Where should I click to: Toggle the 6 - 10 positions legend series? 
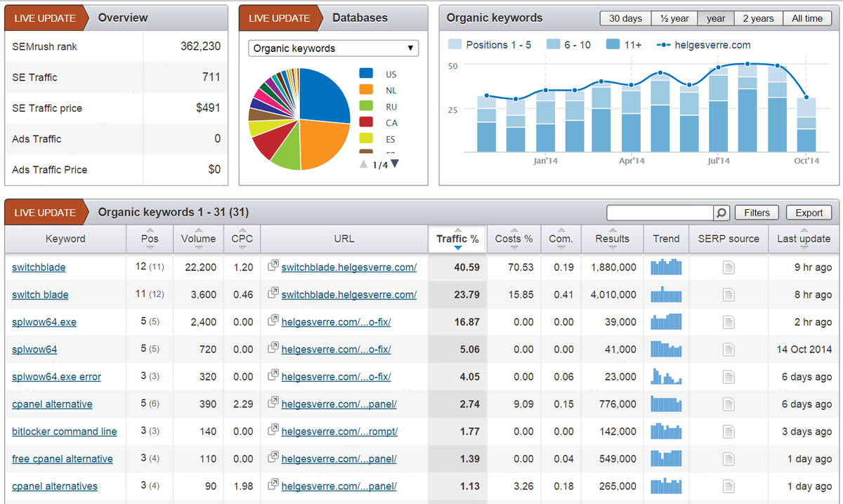click(568, 45)
